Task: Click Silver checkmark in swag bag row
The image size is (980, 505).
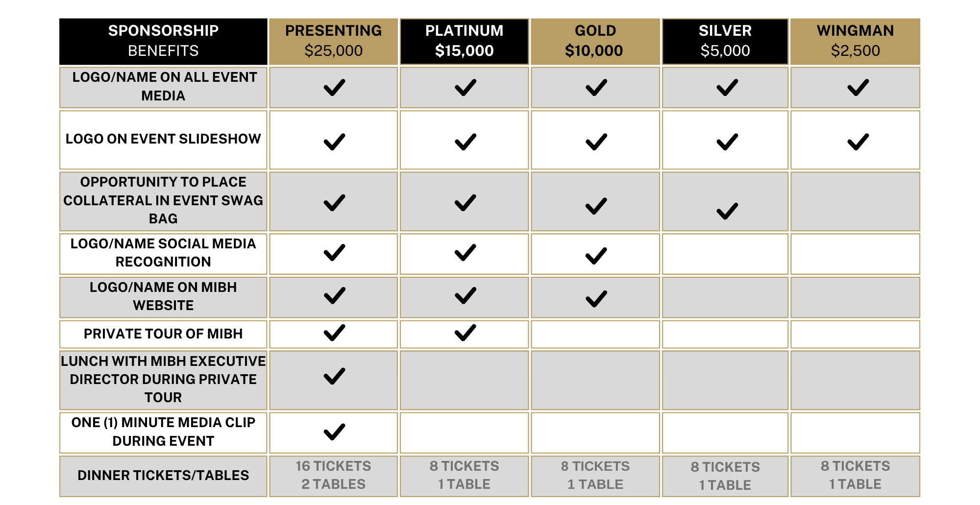Action: (x=727, y=211)
